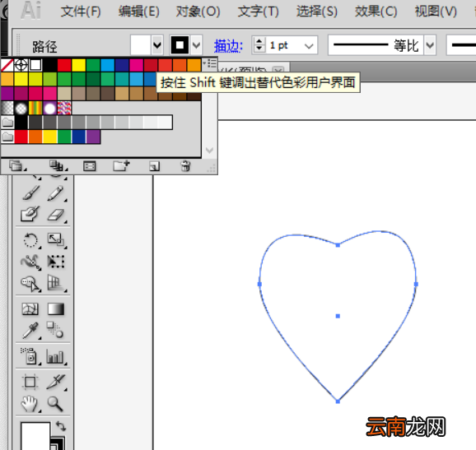The image size is (476, 450).
Task: Click the grayscale color group folder
Action: 7,123
